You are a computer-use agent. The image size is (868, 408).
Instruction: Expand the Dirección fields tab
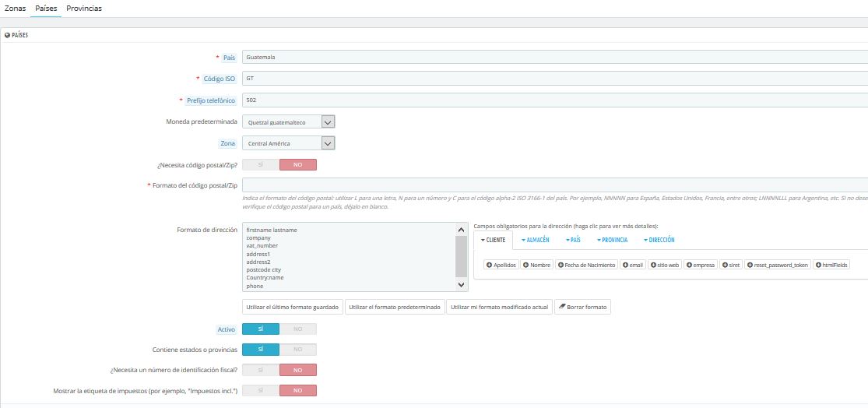click(x=659, y=241)
